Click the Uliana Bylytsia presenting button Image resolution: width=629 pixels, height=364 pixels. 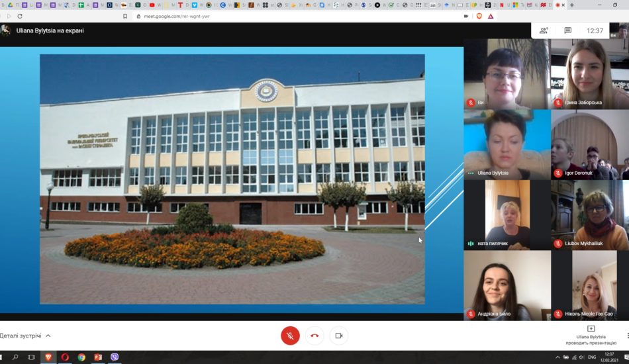[591, 335]
